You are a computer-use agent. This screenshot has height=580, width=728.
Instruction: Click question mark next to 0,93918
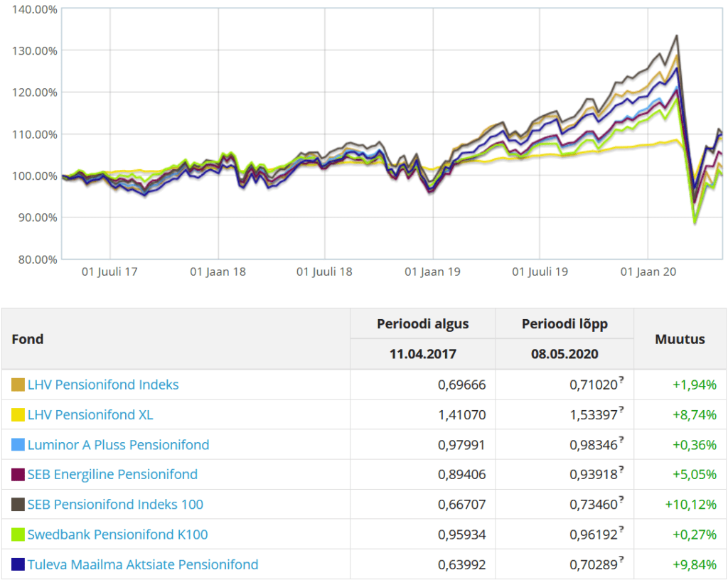621,469
